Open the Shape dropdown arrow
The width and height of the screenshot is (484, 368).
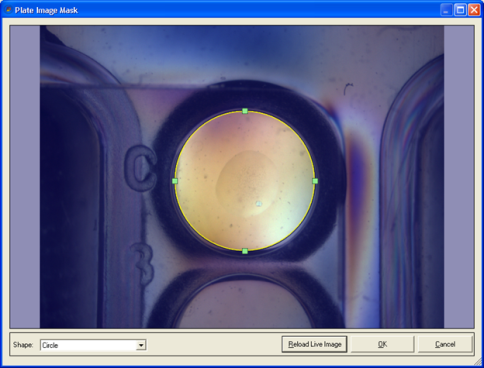tap(141, 345)
